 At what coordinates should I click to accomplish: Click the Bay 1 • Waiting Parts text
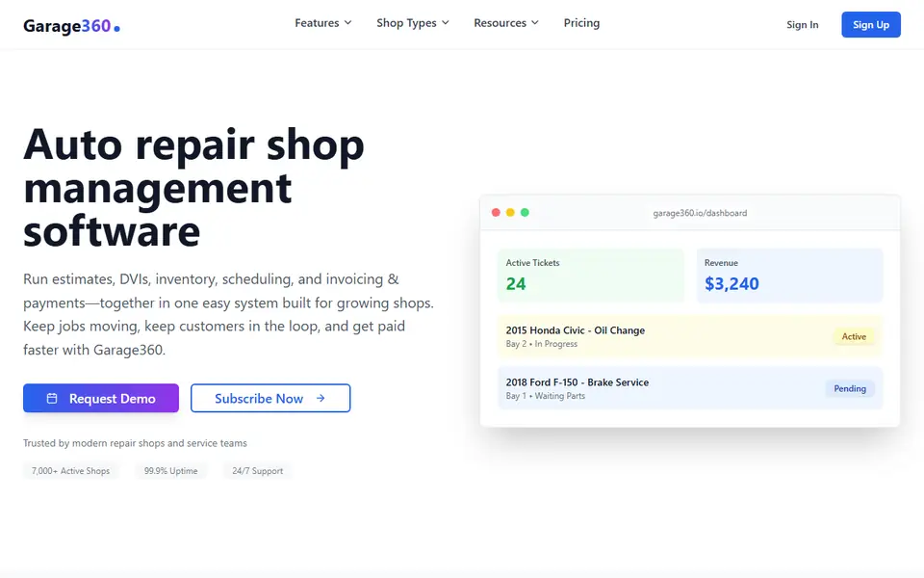point(546,396)
